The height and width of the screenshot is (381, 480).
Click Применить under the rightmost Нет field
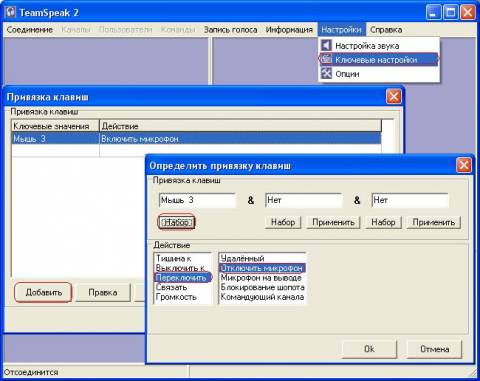[x=434, y=222]
